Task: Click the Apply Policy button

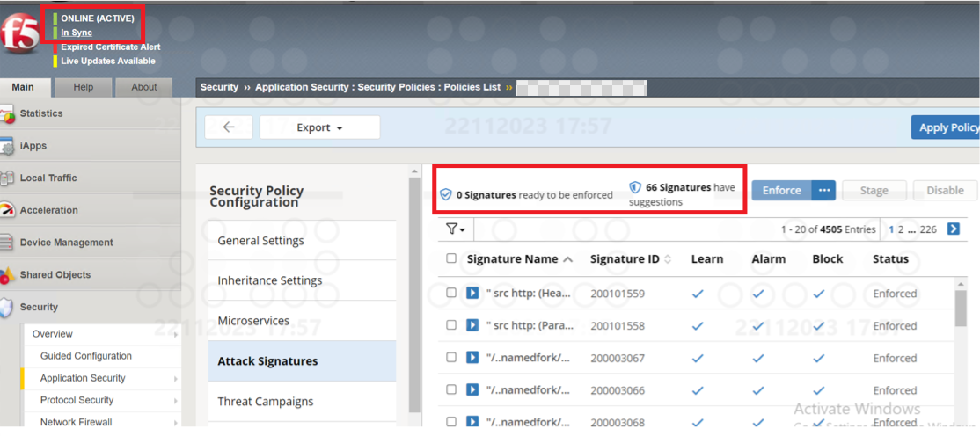Action: click(945, 127)
